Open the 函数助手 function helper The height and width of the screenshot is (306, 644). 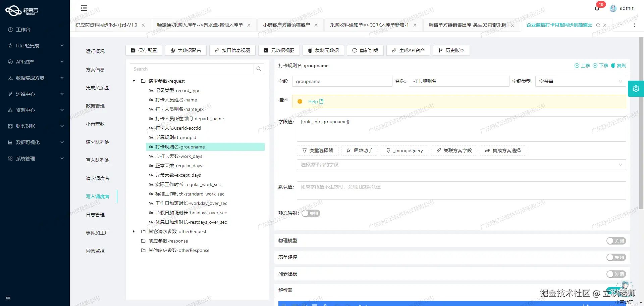pyautogui.click(x=359, y=150)
